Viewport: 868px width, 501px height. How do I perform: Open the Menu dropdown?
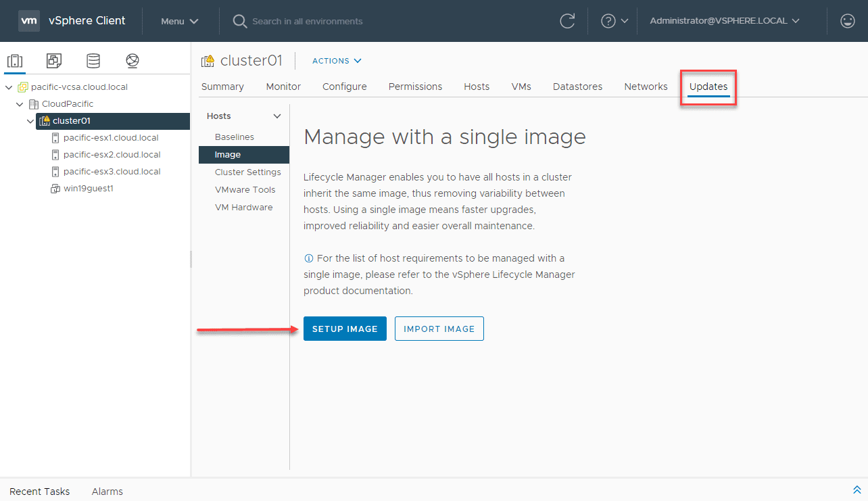(179, 21)
